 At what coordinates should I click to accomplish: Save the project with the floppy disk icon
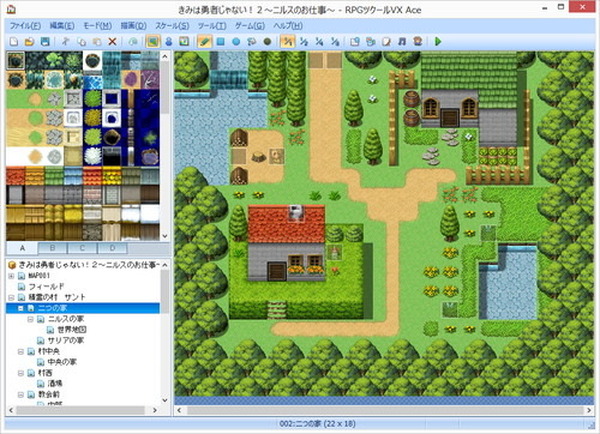(45, 41)
